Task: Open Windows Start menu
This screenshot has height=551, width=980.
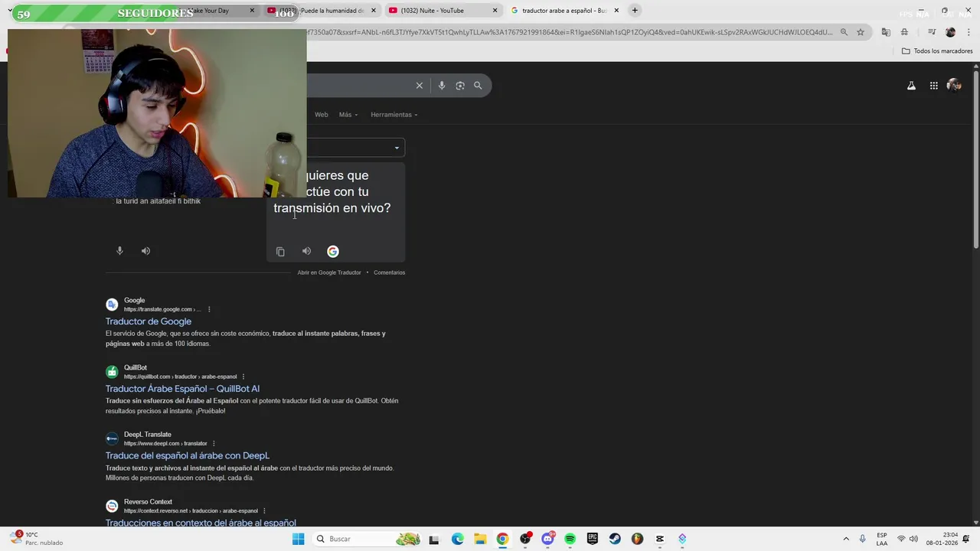Action: click(x=298, y=539)
